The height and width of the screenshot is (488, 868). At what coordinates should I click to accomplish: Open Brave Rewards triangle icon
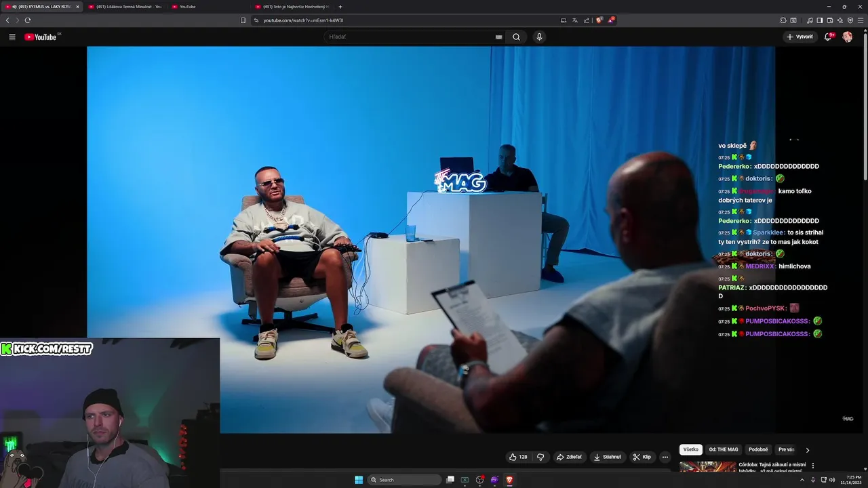coord(611,20)
